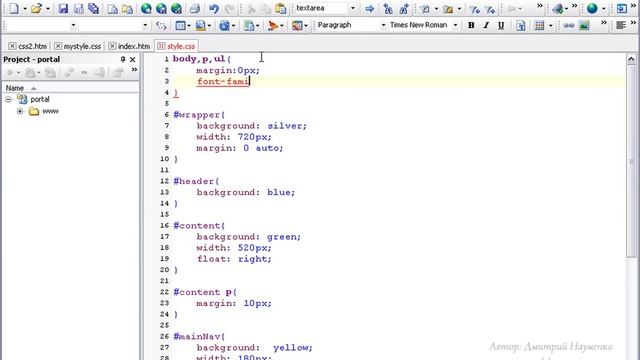Expand Project panel toolbar overflow chevron
This screenshot has height=360, width=640.
pos(134,70)
